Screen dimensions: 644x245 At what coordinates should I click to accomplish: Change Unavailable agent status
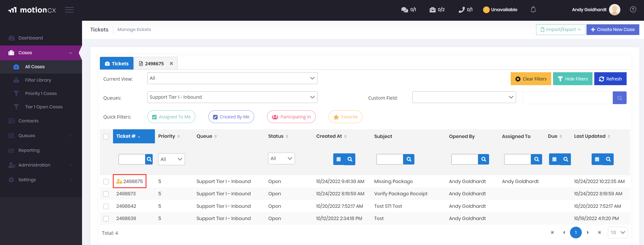[500, 10]
